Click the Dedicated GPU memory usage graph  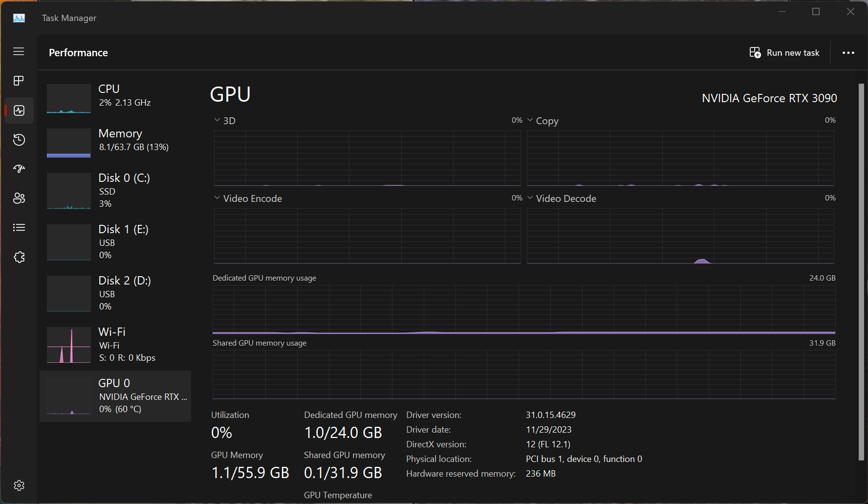click(524, 309)
